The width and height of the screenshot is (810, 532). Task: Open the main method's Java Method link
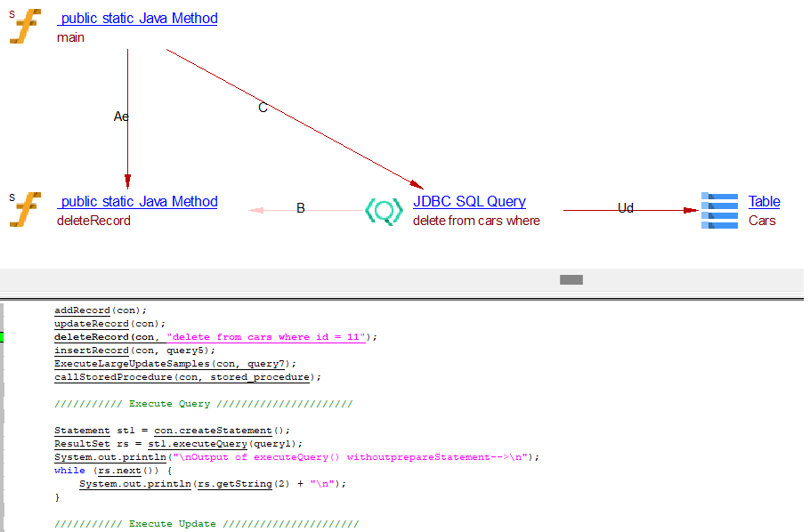(137, 18)
